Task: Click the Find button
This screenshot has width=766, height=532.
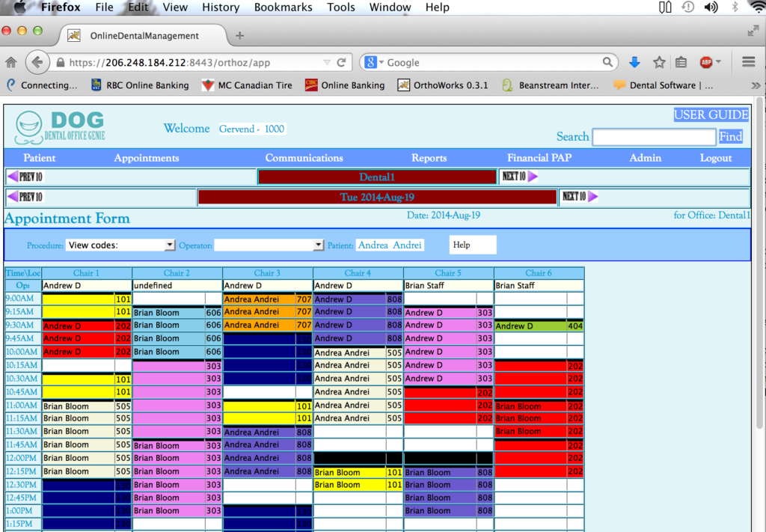Action: click(731, 136)
